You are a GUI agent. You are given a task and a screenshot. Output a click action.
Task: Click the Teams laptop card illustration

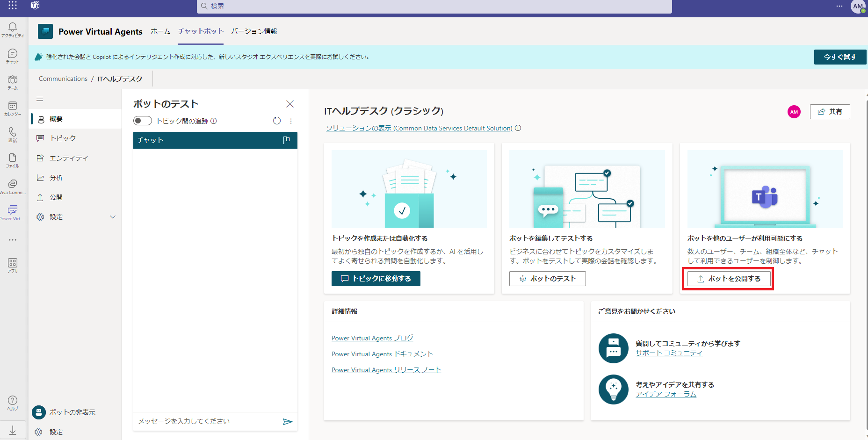[x=765, y=189]
